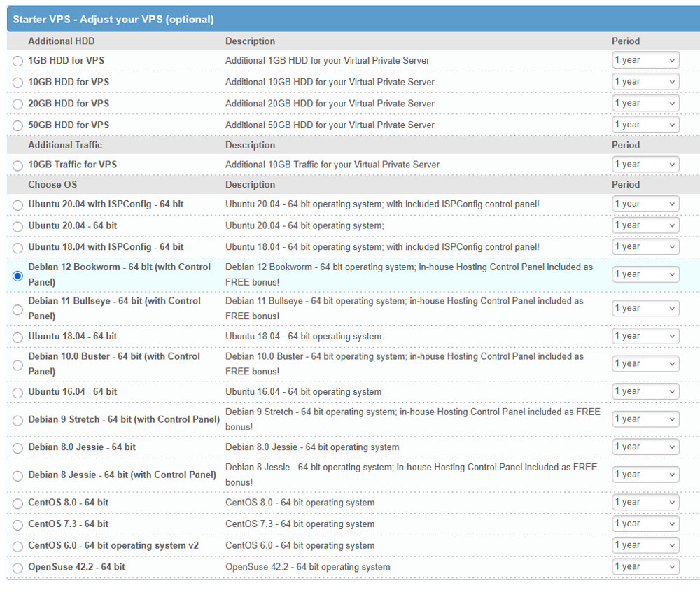Select the 20GB HDD for VPS option

(x=17, y=103)
